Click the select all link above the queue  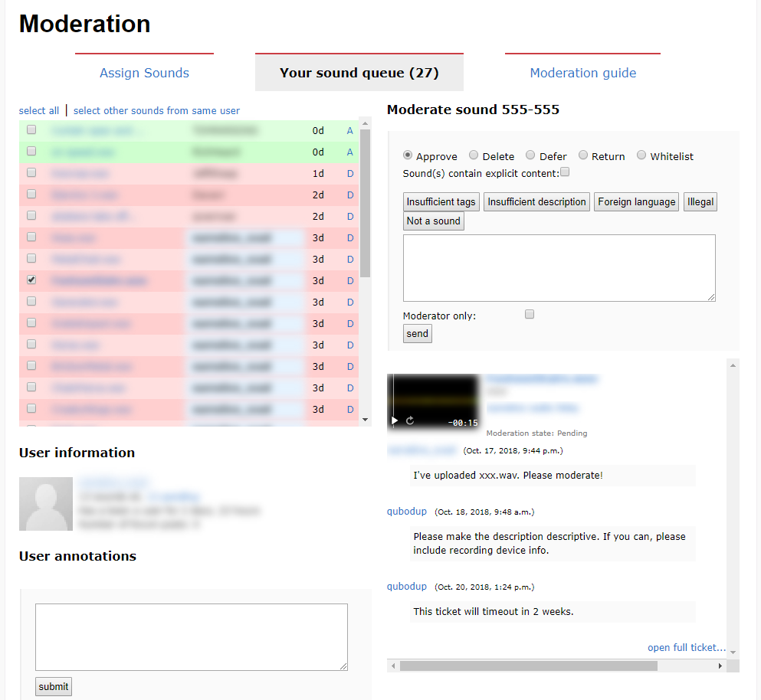click(x=38, y=110)
